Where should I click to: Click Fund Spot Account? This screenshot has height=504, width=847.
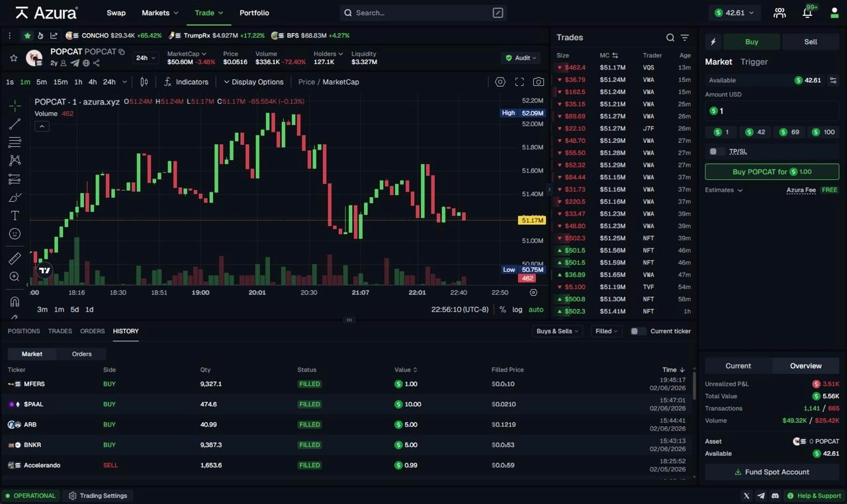pyautogui.click(x=772, y=472)
